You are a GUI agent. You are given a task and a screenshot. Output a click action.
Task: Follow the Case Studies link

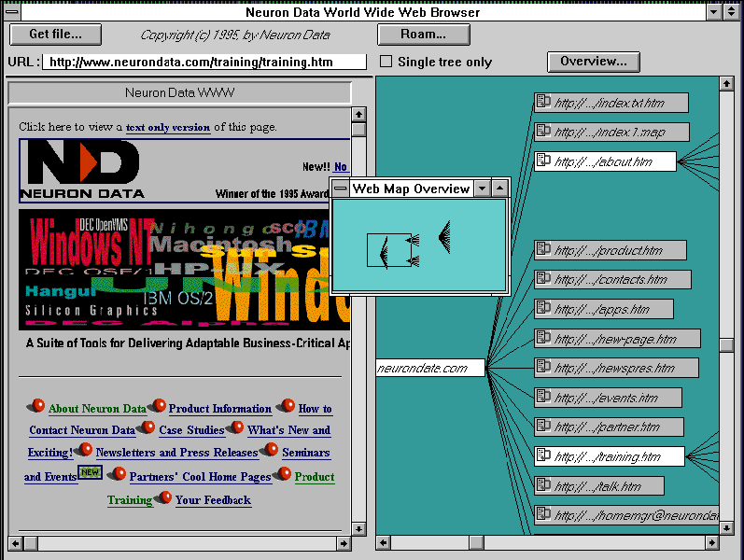[x=191, y=430]
